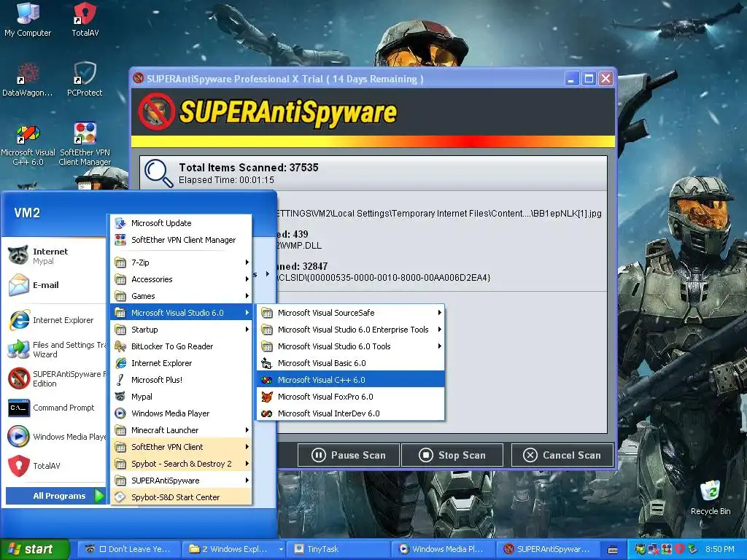Click the TotalAV shield tray icon

(x=679, y=549)
